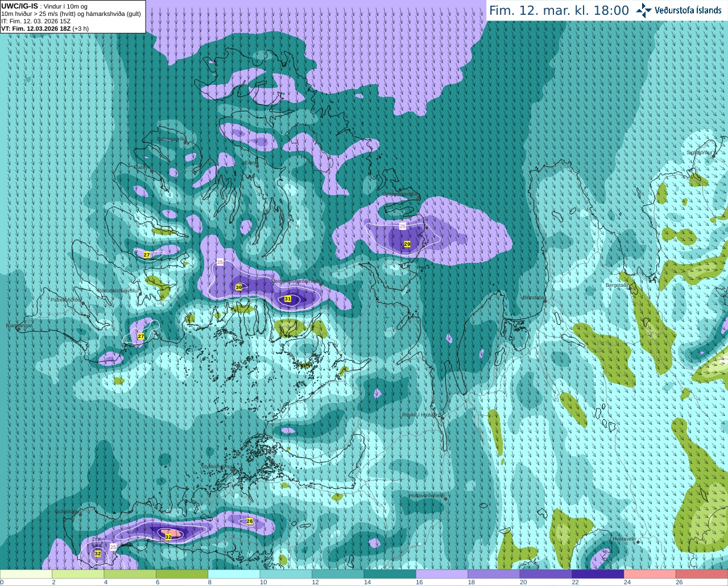Pick the dark indigo 22–24 m/s legend swatch
Screen dimensions: 728x586
click(x=598, y=574)
